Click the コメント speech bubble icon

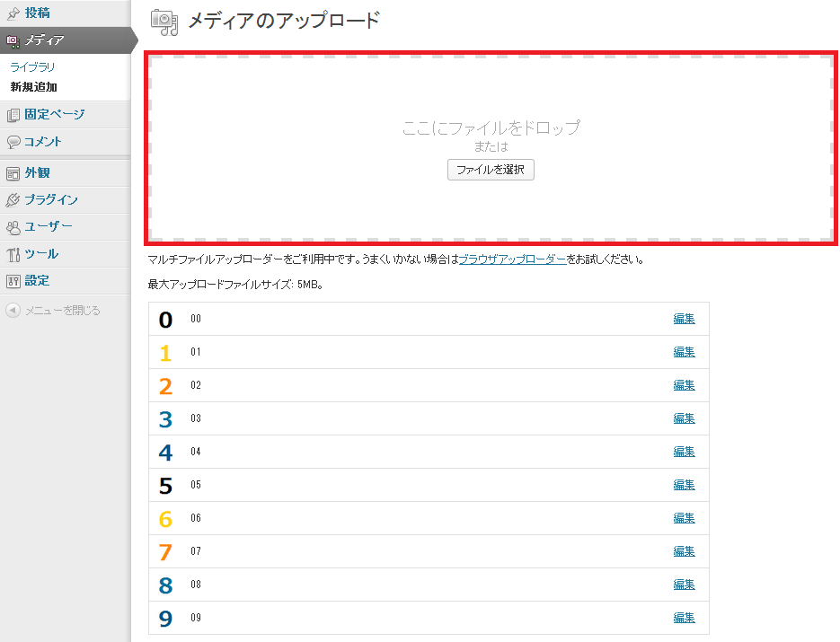point(13,142)
